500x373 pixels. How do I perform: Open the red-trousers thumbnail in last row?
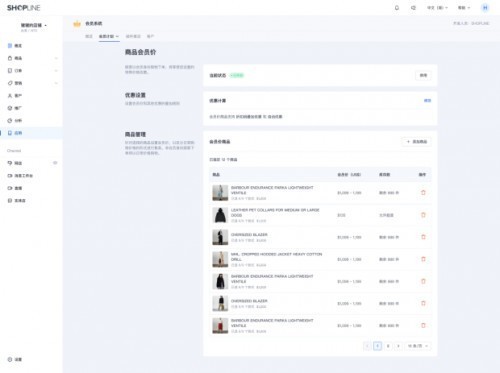click(220, 326)
